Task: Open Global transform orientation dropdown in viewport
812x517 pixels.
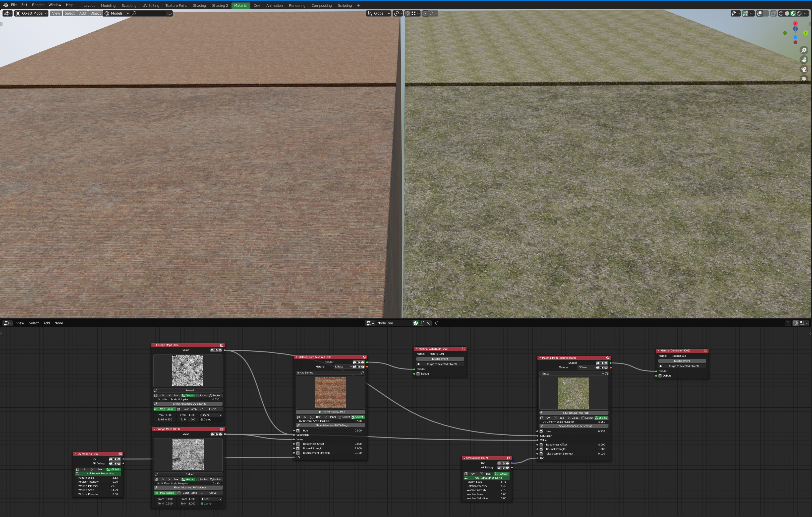Action: [379, 14]
